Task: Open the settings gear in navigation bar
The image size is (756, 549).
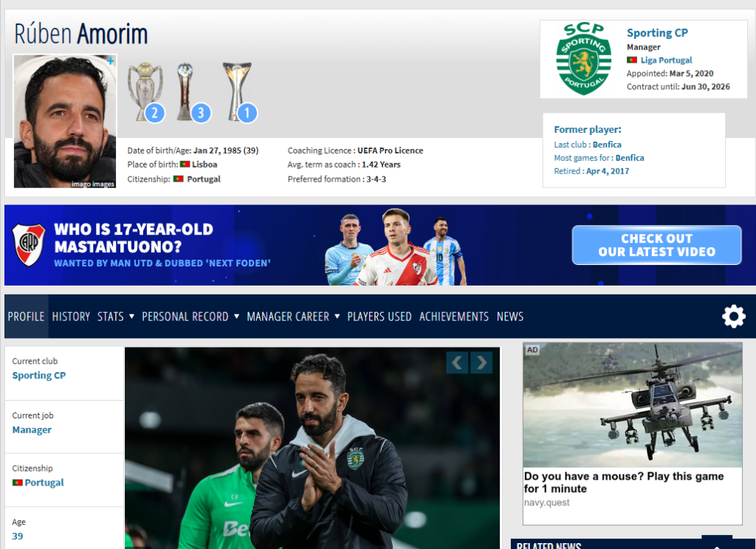Action: [x=733, y=317]
